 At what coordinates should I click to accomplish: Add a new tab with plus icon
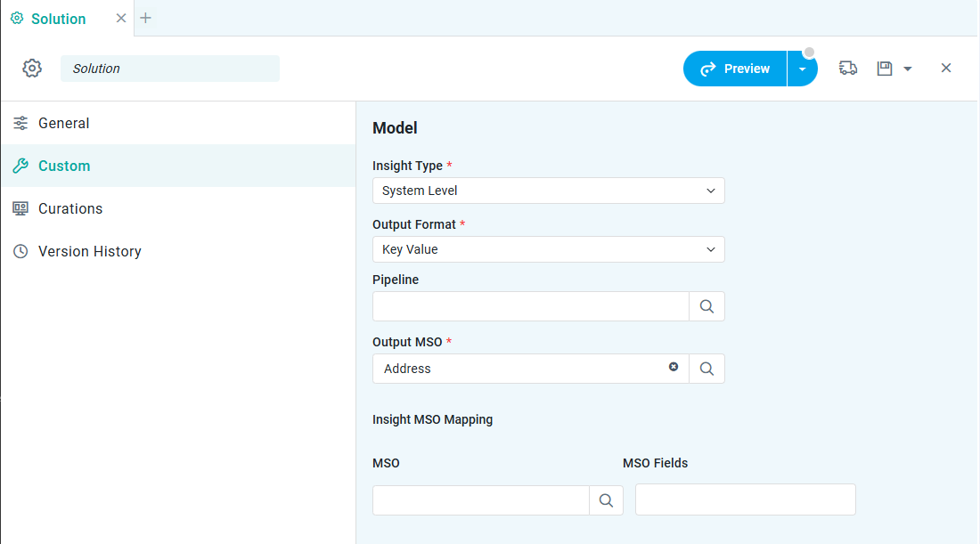146,18
